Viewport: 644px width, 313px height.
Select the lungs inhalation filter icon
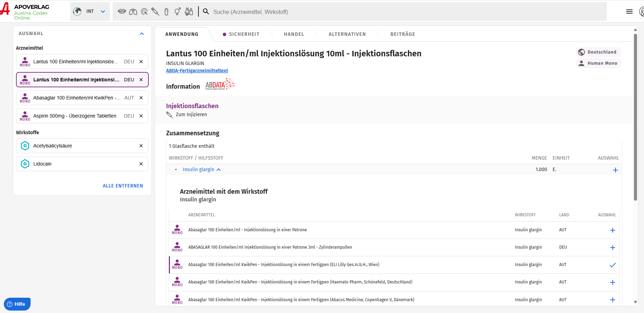[133, 11]
